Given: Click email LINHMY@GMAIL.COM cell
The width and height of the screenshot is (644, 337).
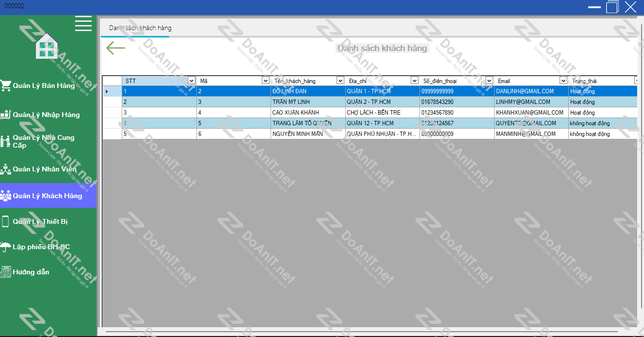Looking at the screenshot, I should point(531,102).
